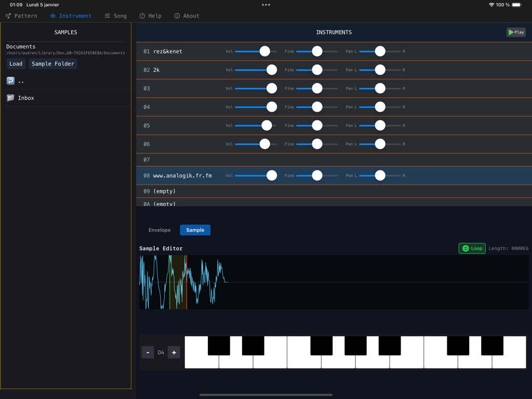Open the Pattern view icon
The width and height of the screenshot is (532, 399).
[x=7, y=16]
